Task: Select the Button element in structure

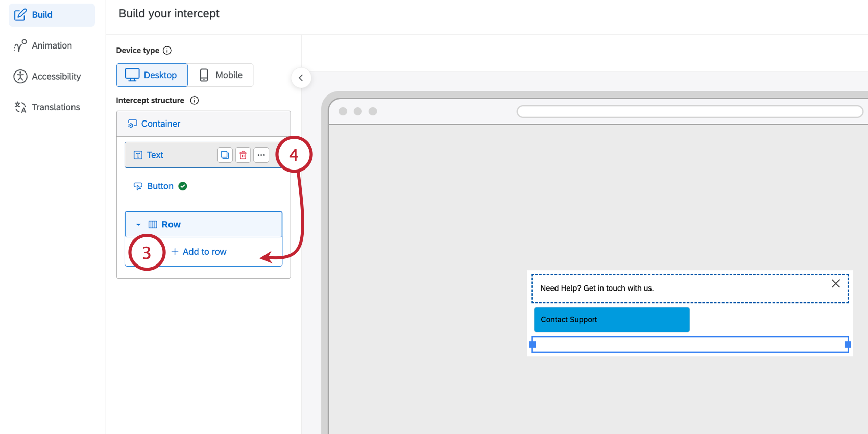Action: tap(160, 186)
